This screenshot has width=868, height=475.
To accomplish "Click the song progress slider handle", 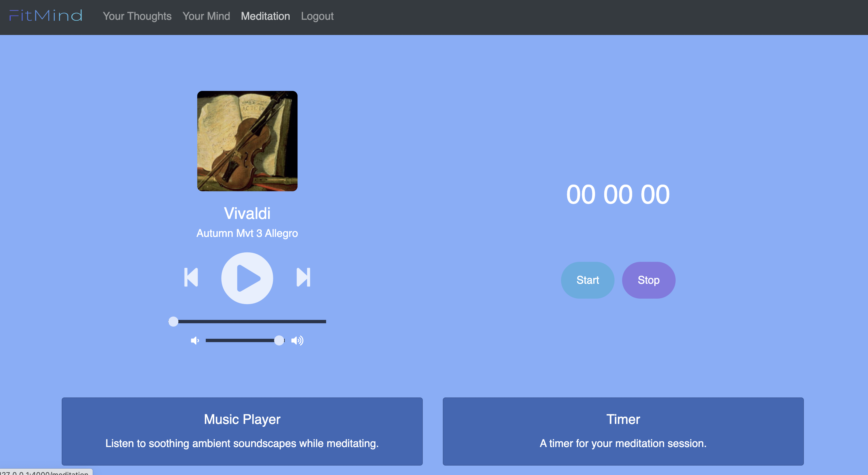I will point(173,322).
